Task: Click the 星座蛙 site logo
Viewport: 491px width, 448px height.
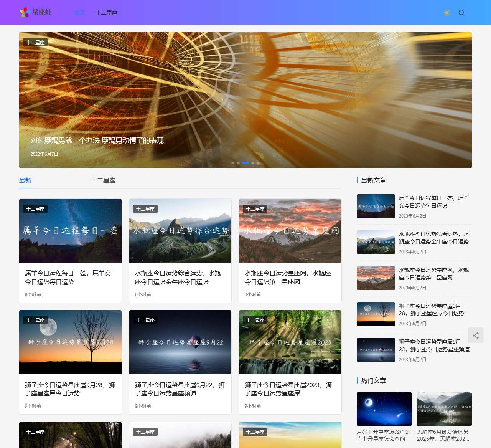Action: tap(36, 12)
